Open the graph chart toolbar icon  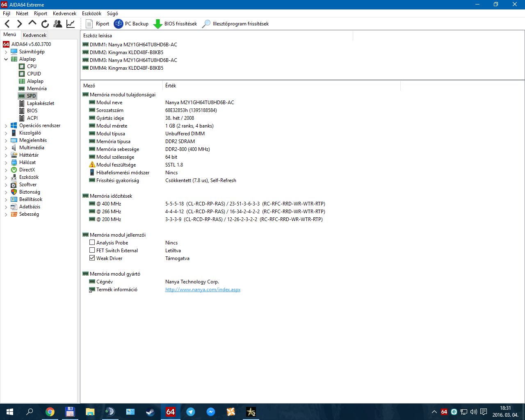(x=71, y=24)
